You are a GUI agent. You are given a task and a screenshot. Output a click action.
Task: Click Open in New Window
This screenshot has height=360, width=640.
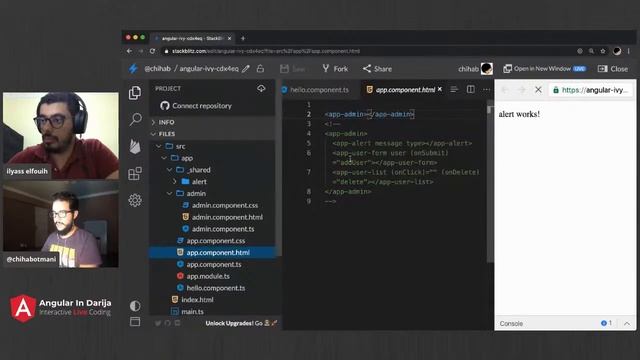[544, 69]
